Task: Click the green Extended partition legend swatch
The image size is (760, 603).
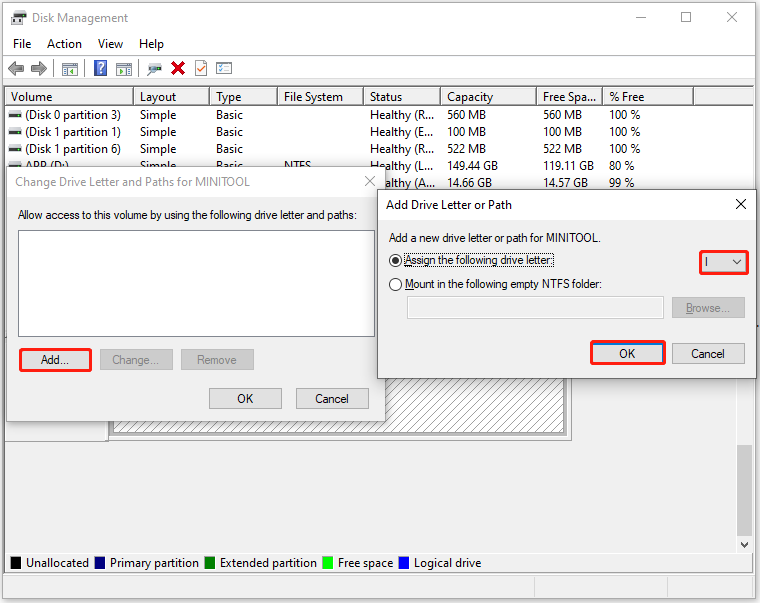Action: pyautogui.click(x=209, y=563)
